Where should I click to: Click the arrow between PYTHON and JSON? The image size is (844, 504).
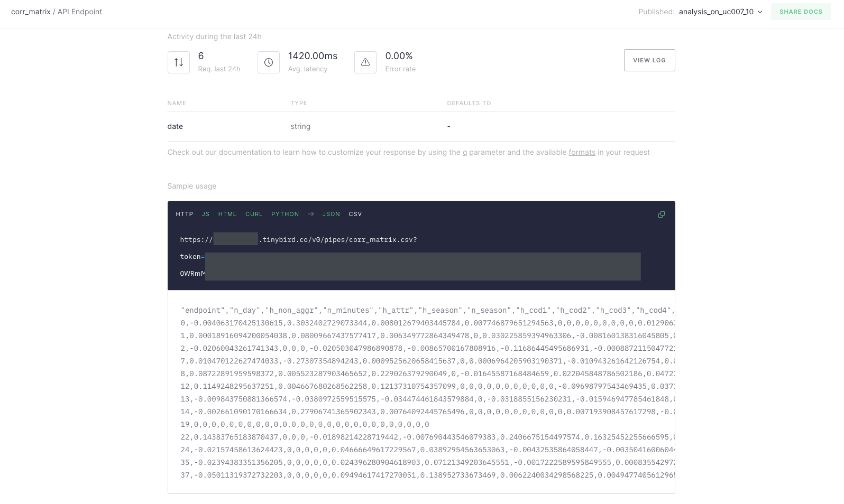tap(311, 214)
